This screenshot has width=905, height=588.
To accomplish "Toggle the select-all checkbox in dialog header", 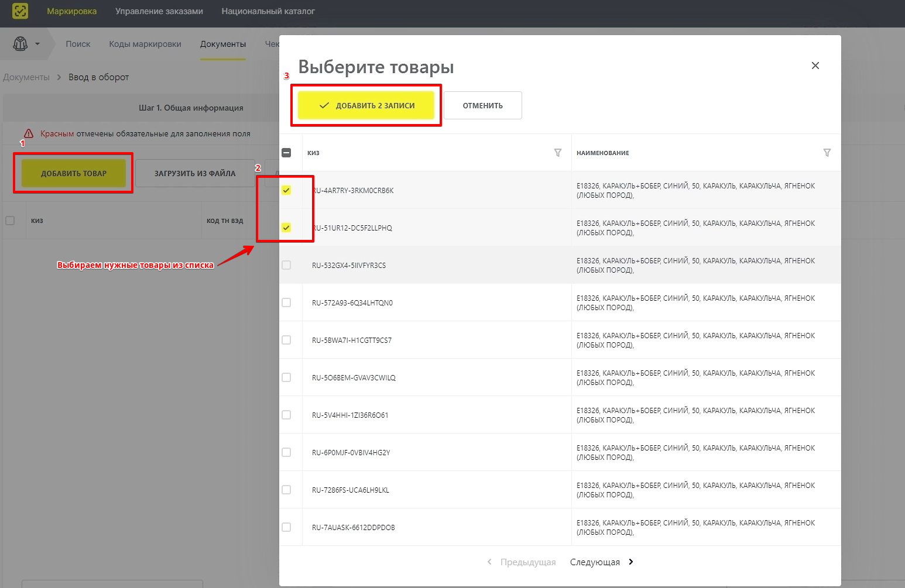I will 286,153.
